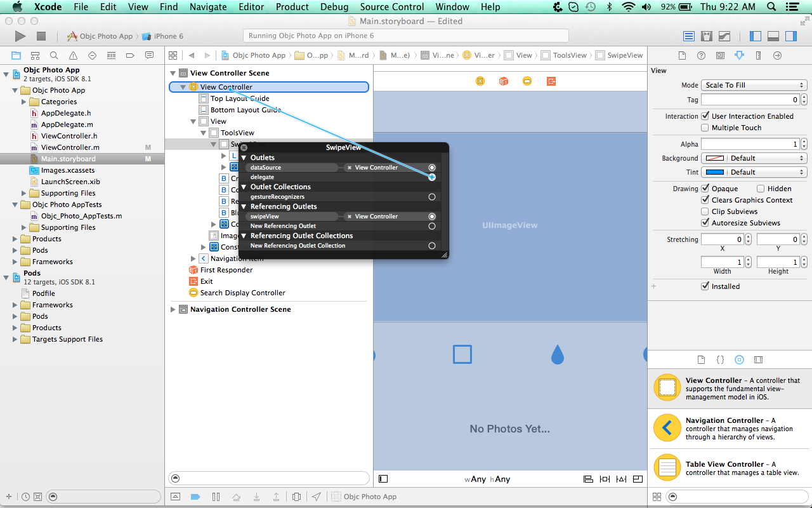Viewport: 812px width, 508px height.
Task: Disconnect dataSource from View Controller via x
Action: point(350,168)
